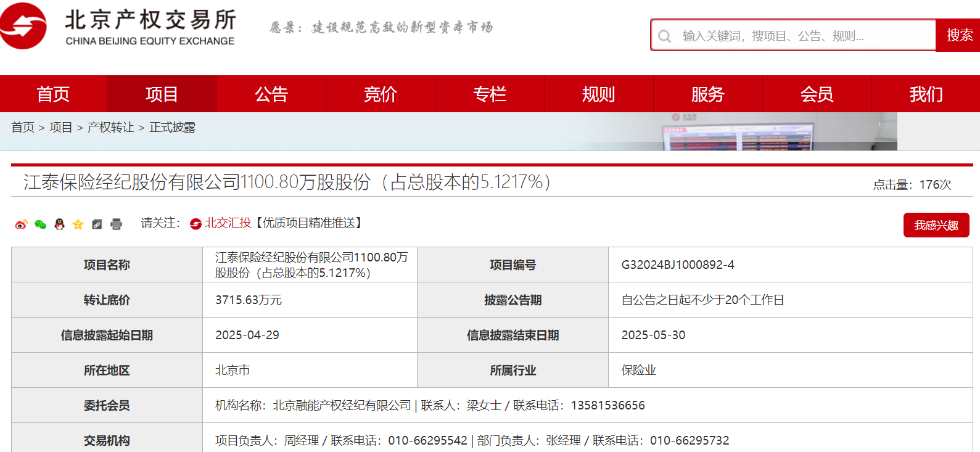The image size is (980, 452).
Task: Click the 点击量 176次 counter
Action: click(912, 184)
